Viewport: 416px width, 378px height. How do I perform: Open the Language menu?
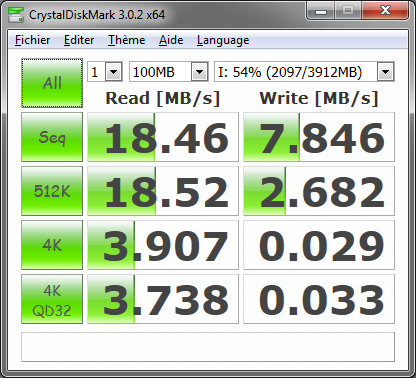223,40
